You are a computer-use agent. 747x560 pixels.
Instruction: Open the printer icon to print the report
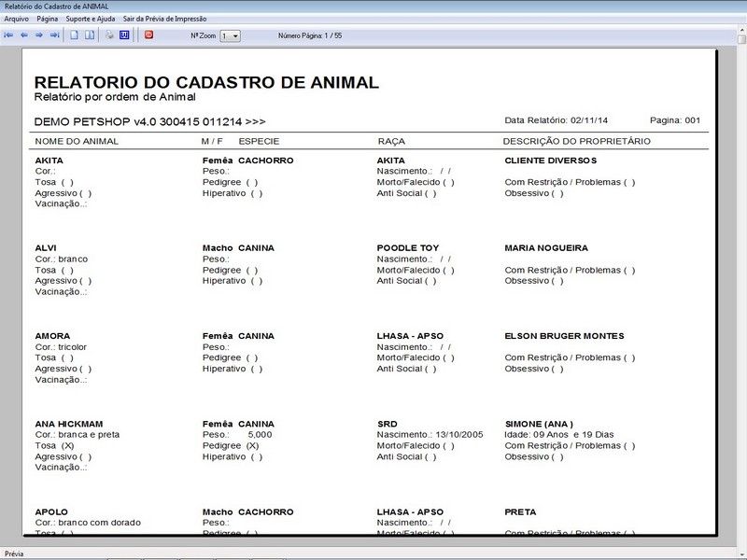click(x=111, y=35)
